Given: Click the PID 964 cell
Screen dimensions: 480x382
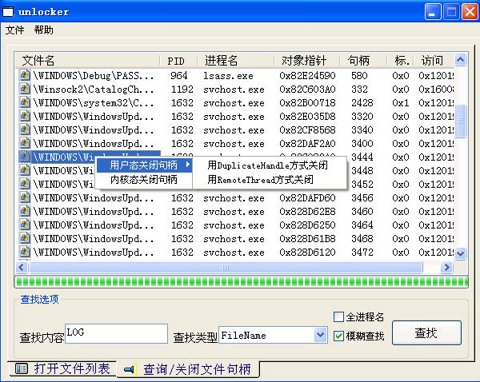Looking at the screenshot, I should pos(179,76).
